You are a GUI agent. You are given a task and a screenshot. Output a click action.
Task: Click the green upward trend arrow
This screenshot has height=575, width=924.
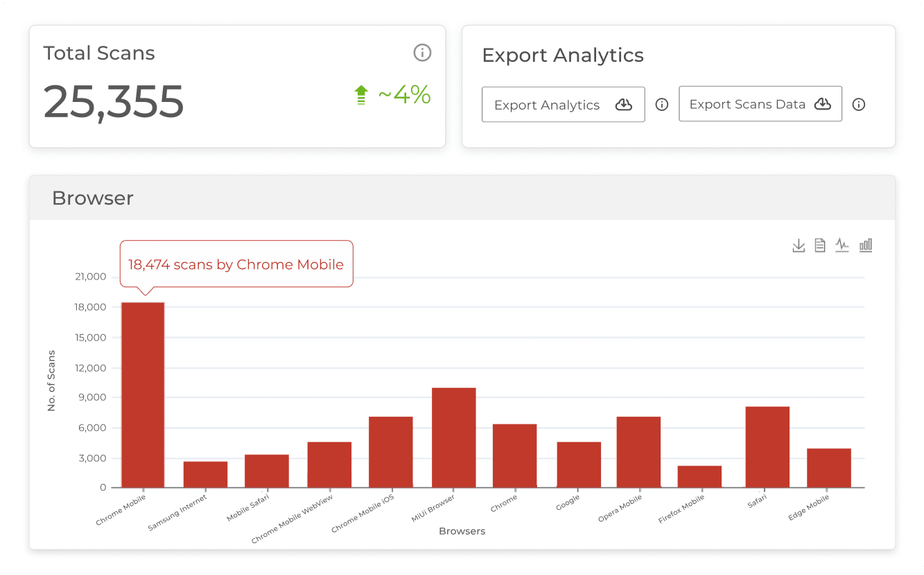[360, 95]
